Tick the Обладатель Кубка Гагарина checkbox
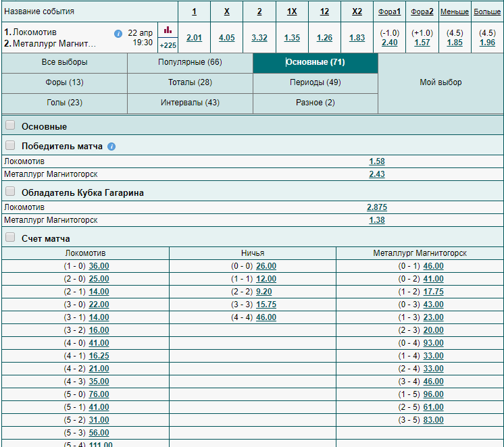Screen dimensions: 504x447 pyautogui.click(x=10, y=191)
